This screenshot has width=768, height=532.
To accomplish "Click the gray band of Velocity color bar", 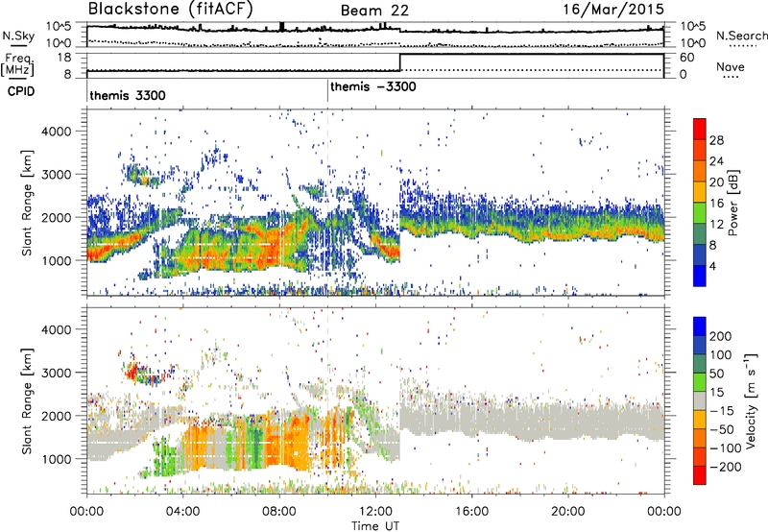I will point(700,400).
